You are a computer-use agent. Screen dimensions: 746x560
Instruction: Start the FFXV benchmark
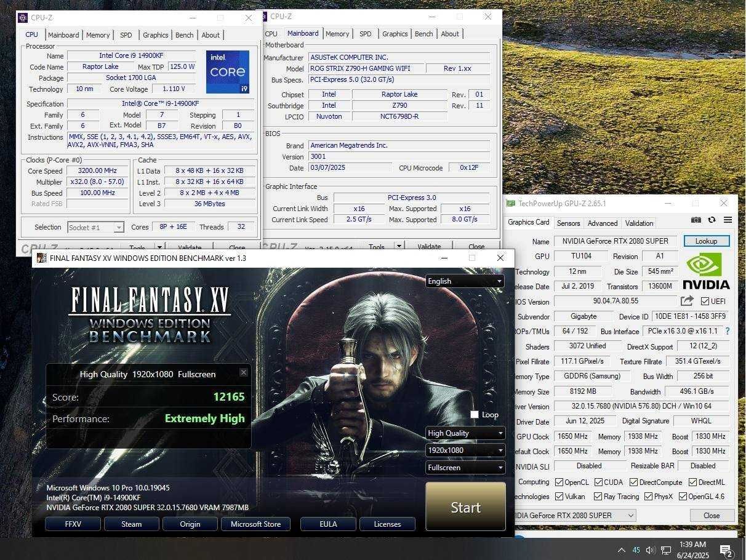tap(465, 506)
